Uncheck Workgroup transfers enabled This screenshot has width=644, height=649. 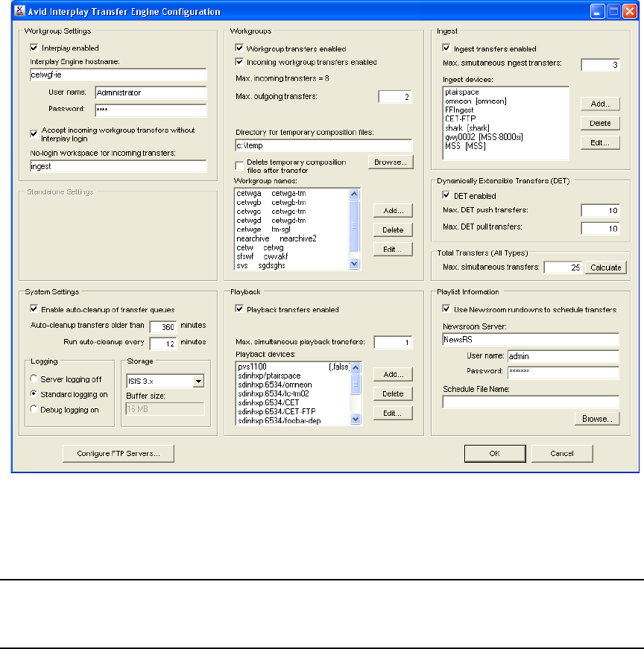coord(239,48)
